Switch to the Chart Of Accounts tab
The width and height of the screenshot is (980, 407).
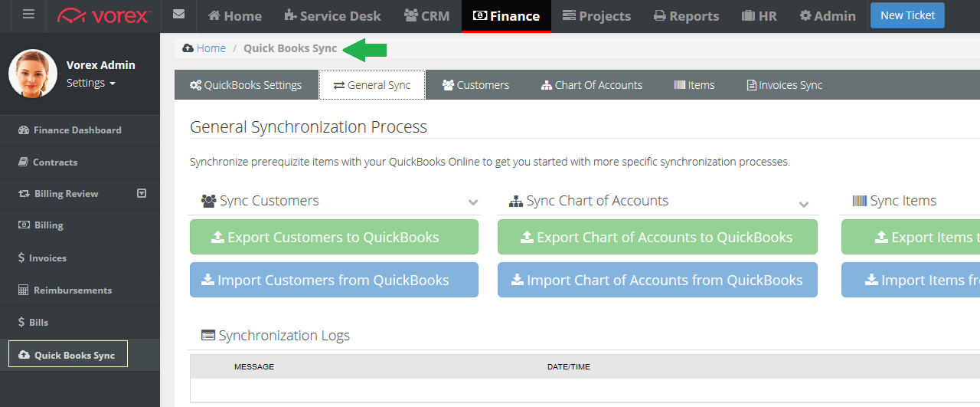[591, 85]
